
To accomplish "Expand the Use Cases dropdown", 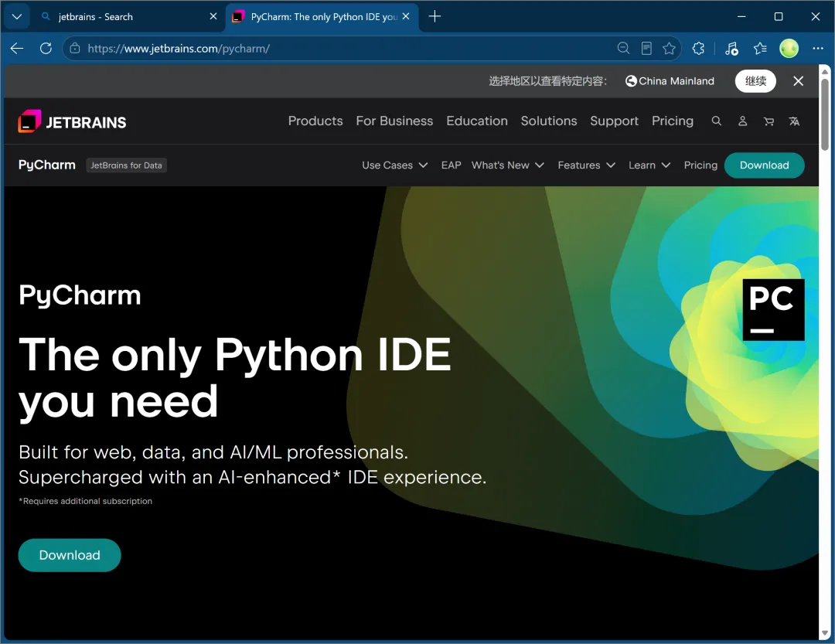I will 394,165.
